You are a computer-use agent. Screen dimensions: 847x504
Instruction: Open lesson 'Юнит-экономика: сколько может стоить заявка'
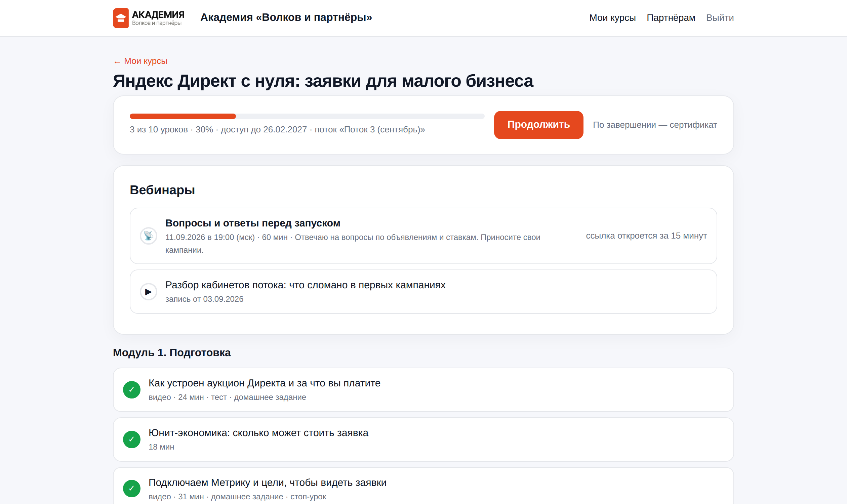coord(258,433)
